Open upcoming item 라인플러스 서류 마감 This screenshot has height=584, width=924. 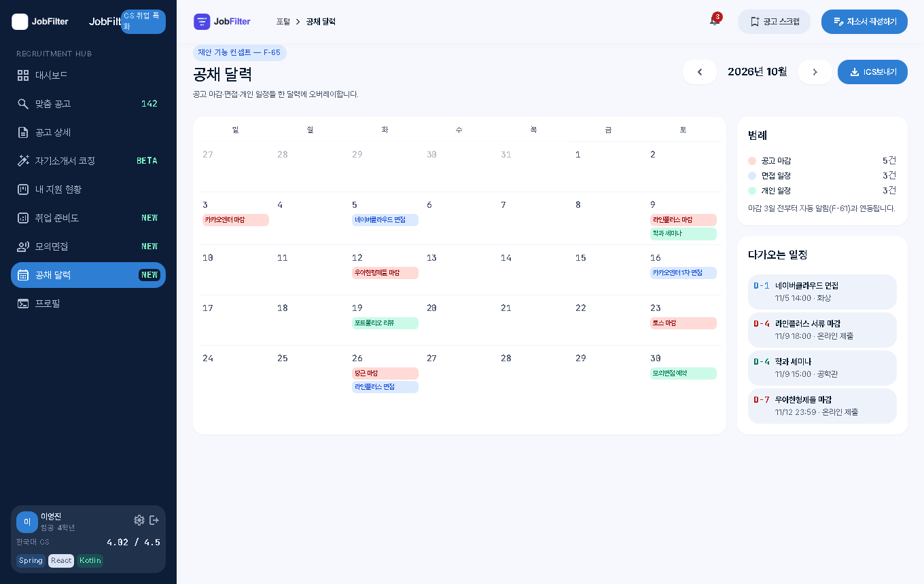(822, 330)
